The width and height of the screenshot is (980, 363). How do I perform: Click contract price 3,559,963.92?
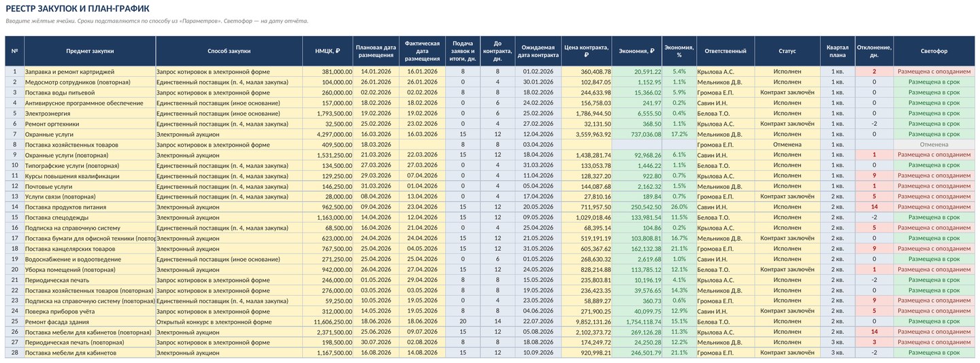588,134
